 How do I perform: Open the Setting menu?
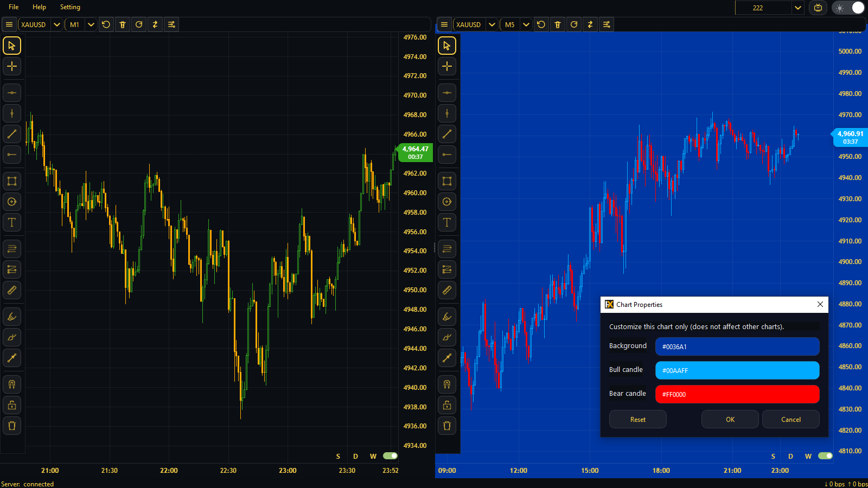point(70,7)
